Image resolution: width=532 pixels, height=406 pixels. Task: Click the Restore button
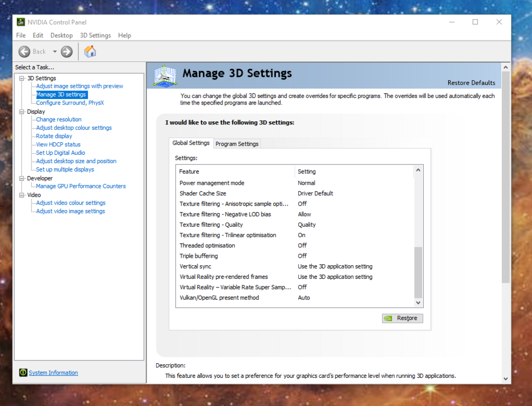403,318
